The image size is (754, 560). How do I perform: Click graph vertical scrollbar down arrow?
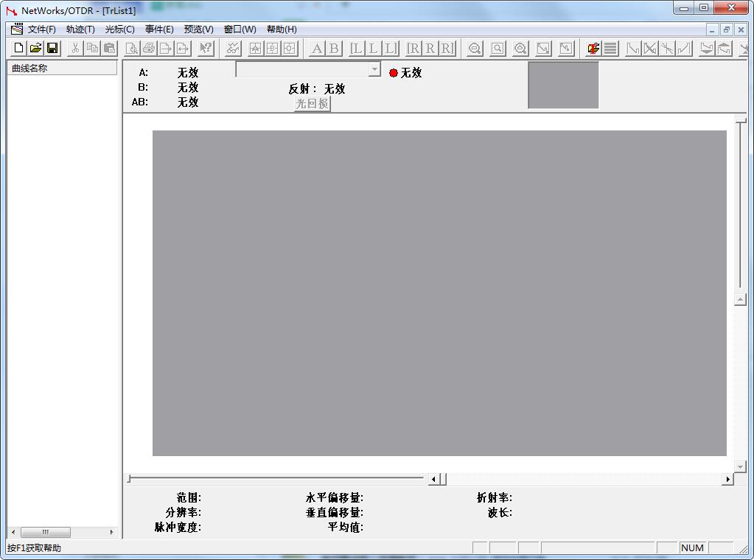click(740, 466)
